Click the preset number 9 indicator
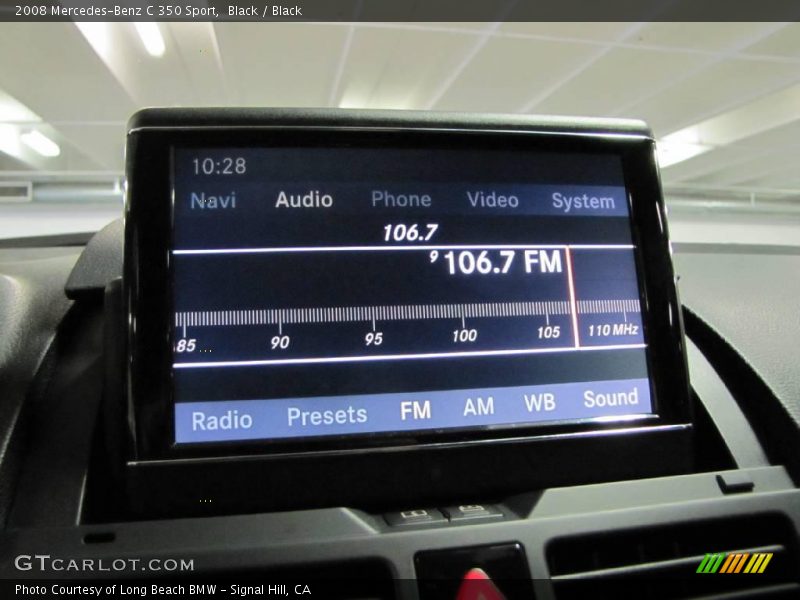800x600 pixels. coord(434,256)
